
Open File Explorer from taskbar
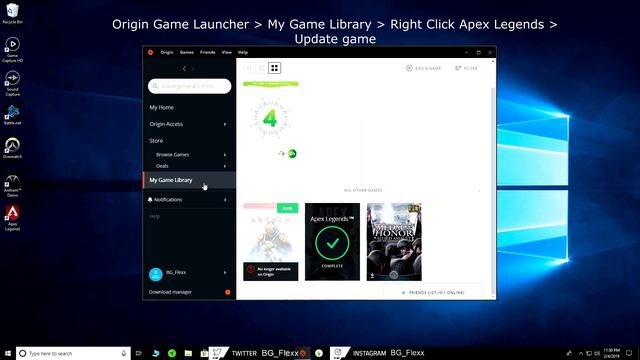(x=188, y=353)
